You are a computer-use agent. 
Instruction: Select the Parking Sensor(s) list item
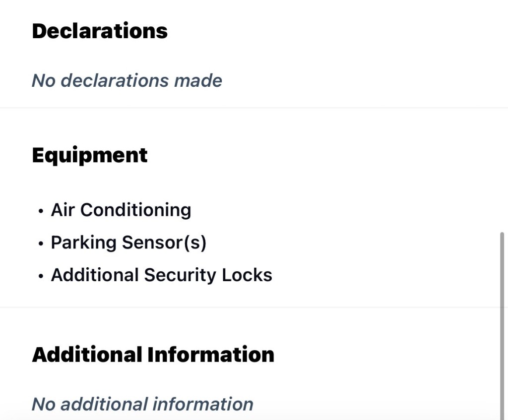128,242
